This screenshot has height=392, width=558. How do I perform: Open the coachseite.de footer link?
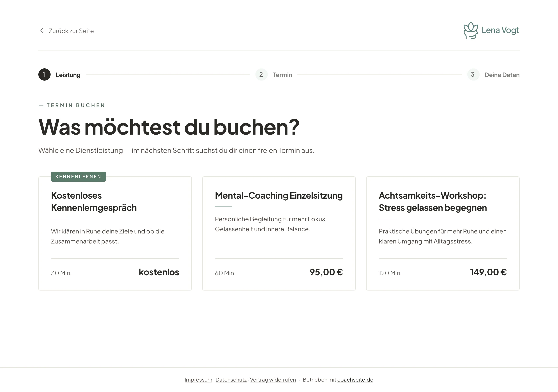[x=355, y=380]
